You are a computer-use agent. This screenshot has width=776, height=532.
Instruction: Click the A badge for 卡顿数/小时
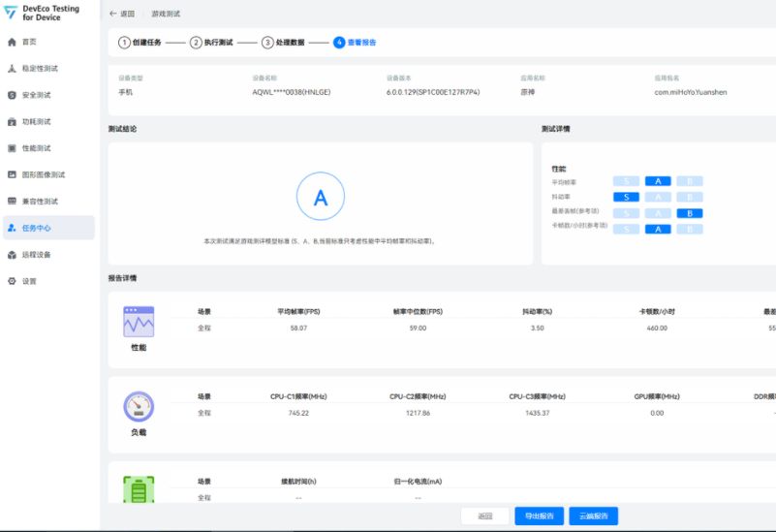point(658,229)
